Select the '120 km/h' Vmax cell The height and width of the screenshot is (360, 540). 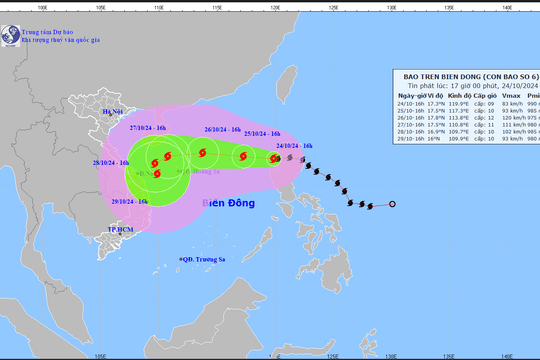click(514, 118)
